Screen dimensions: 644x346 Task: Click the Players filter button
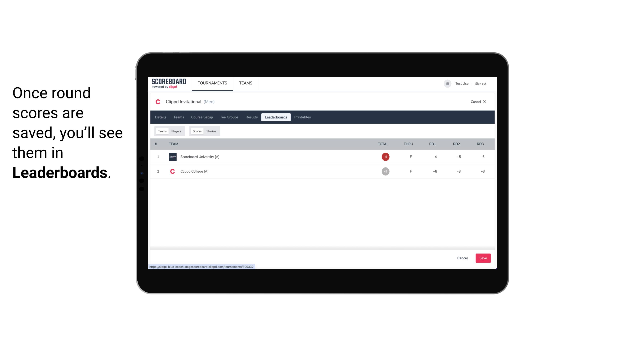point(176,131)
